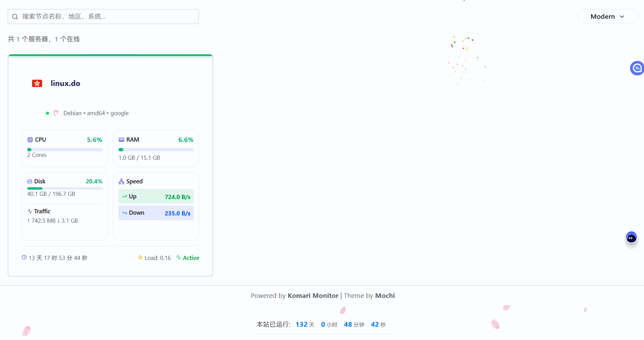Click the Traffic pulse icon
This screenshot has width=644, height=340.
click(30, 211)
